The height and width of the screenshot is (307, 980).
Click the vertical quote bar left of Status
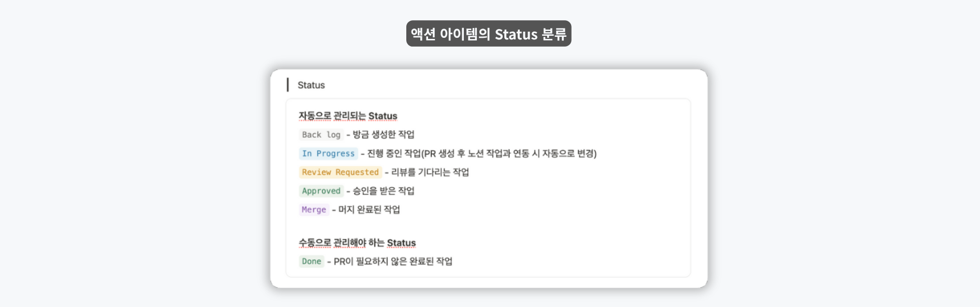tap(288, 85)
